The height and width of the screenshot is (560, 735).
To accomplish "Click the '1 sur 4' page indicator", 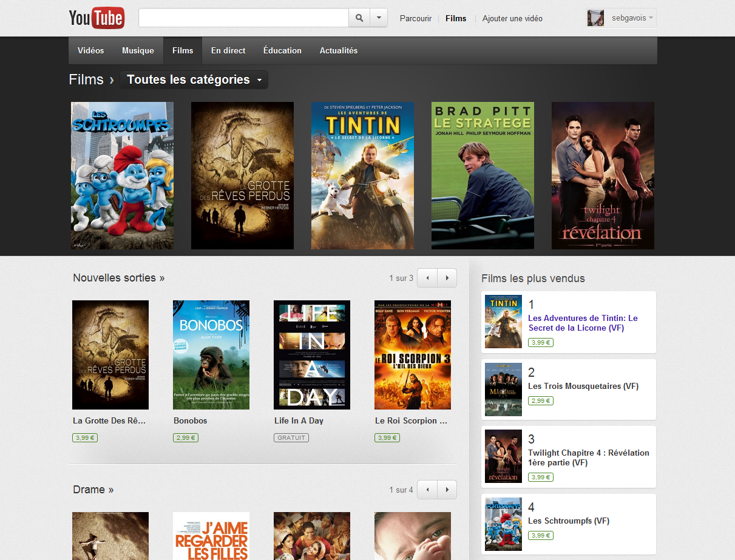I will [401, 490].
